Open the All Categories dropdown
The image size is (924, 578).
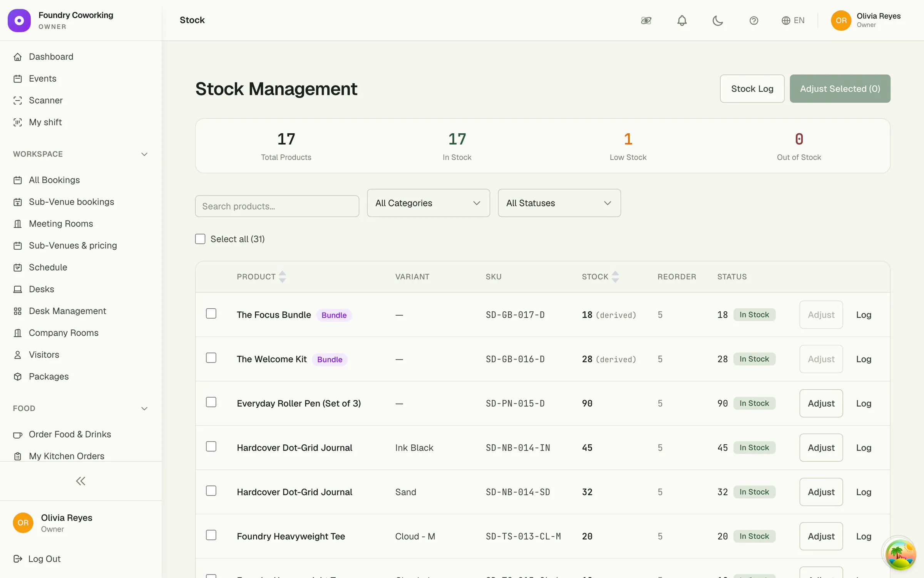click(x=428, y=203)
